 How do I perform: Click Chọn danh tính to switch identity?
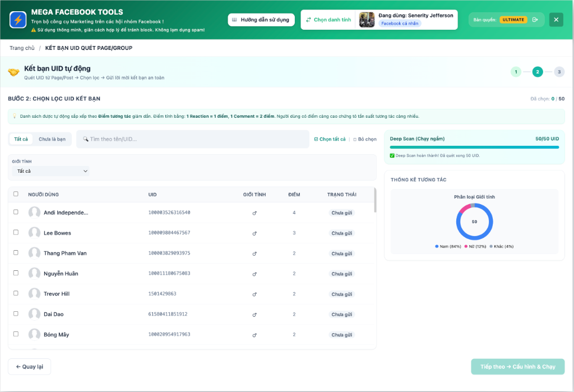click(x=328, y=20)
